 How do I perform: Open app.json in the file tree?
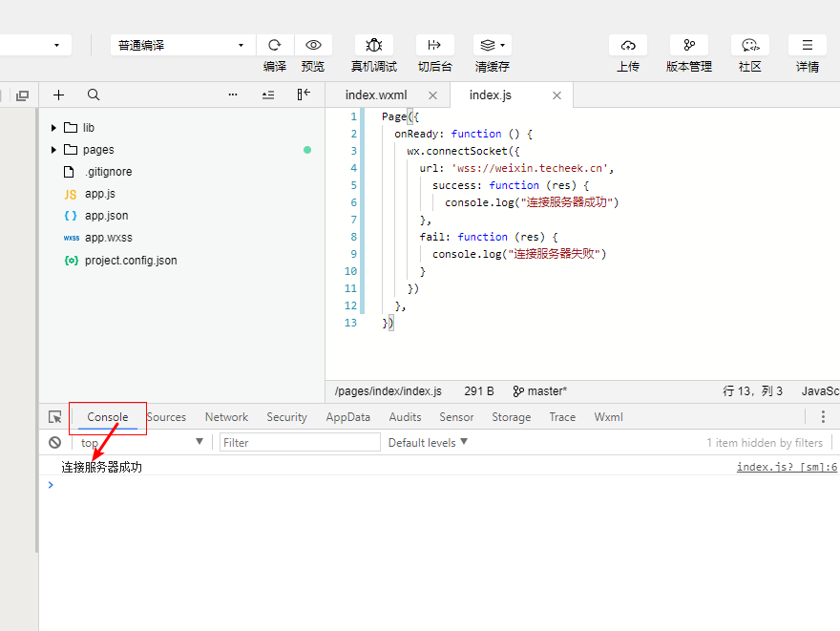click(106, 216)
